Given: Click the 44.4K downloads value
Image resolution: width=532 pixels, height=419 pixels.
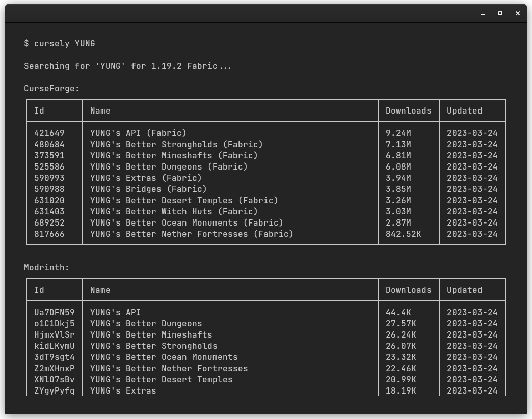Looking at the screenshot, I should click(x=398, y=312).
